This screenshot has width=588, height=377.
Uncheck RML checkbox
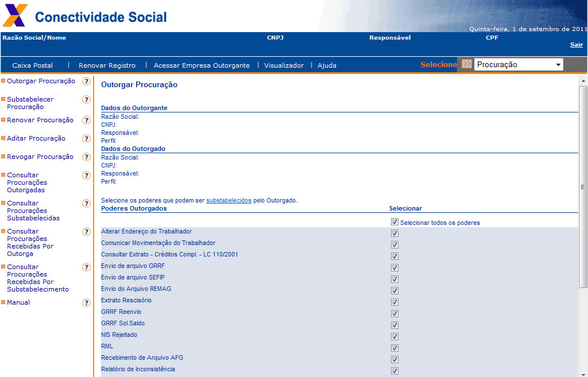(394, 348)
